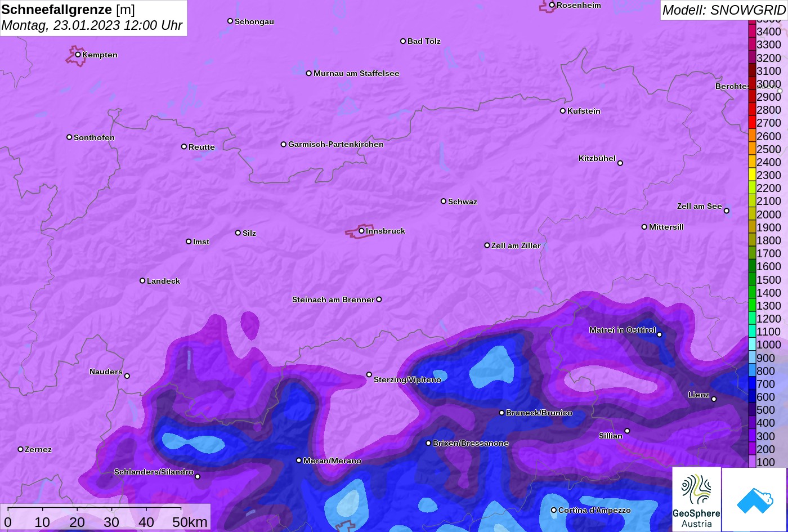Screen dimensions: 788x532
Task: Click the 50km scale bar label
Action: tap(190, 522)
